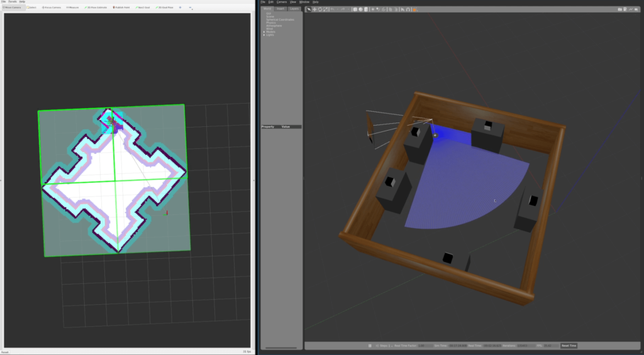This screenshot has height=355, width=644.
Task: Click the Undo arrow in Gazebo toolbar
Action: (332, 9)
